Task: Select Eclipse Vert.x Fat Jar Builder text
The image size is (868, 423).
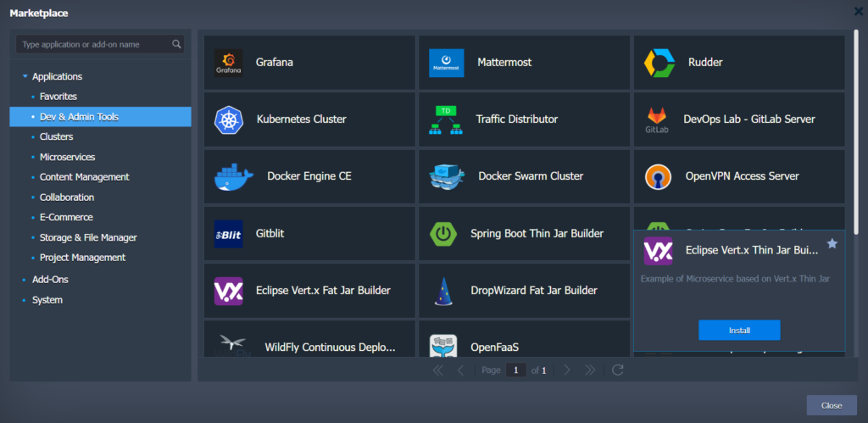Action: pyautogui.click(x=323, y=290)
